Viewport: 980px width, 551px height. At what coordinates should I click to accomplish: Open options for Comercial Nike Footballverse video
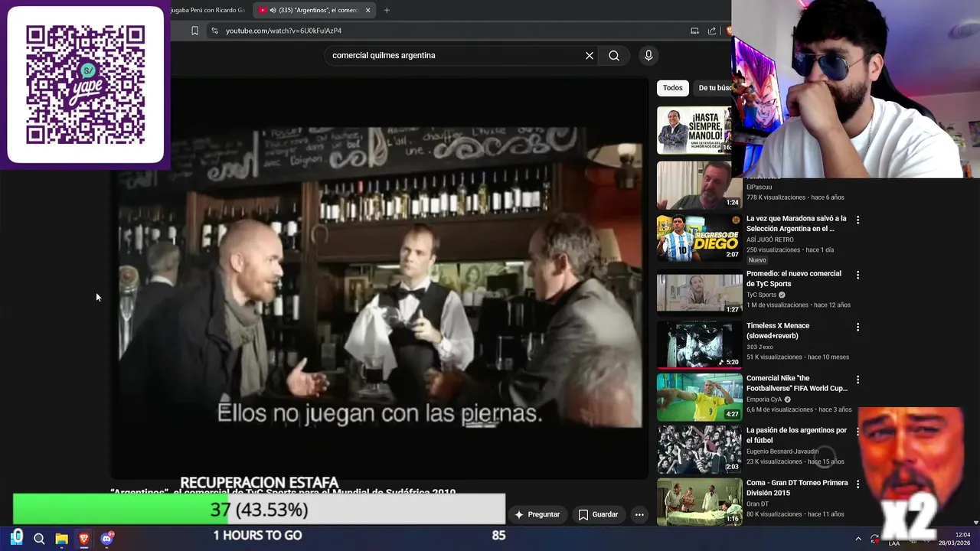click(x=857, y=380)
